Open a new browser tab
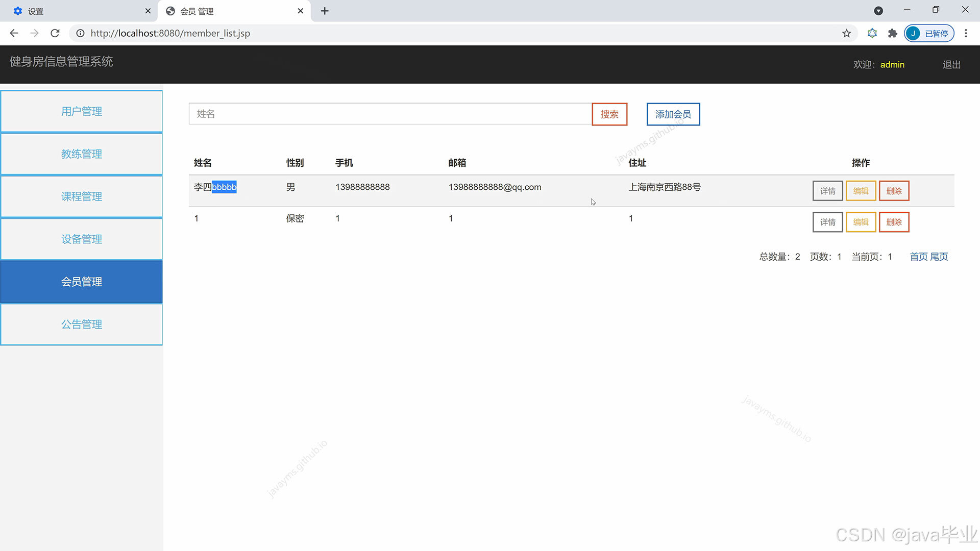This screenshot has height=551, width=980. [325, 11]
